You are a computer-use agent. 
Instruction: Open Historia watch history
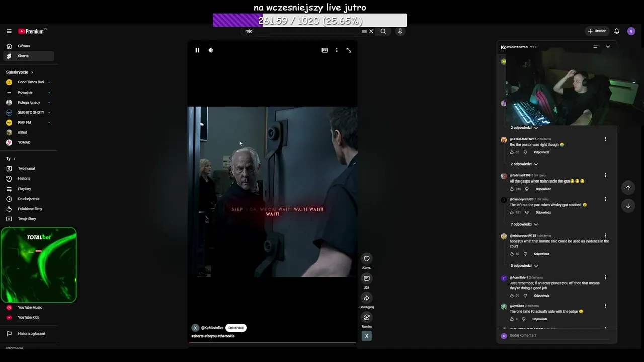click(28, 179)
